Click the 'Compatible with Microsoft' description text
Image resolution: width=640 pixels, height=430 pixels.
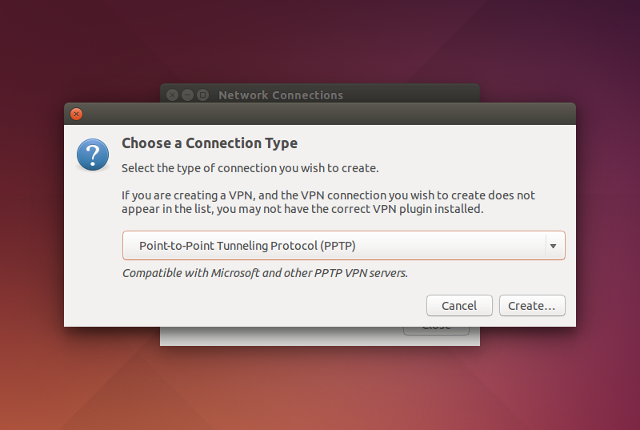(x=265, y=273)
